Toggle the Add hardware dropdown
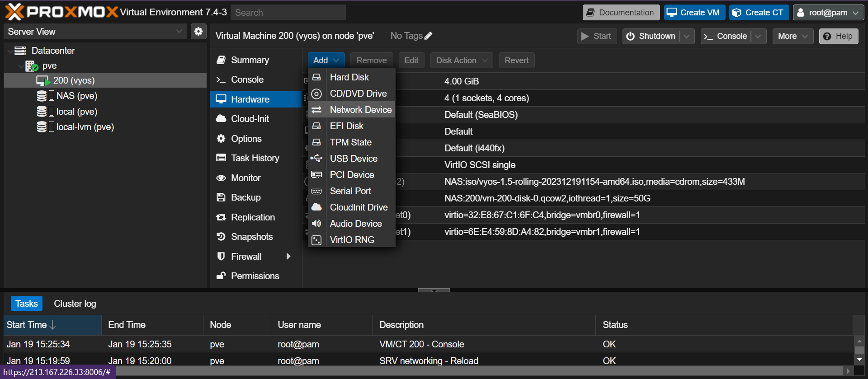Viewport: 868px width, 379px height. [326, 61]
